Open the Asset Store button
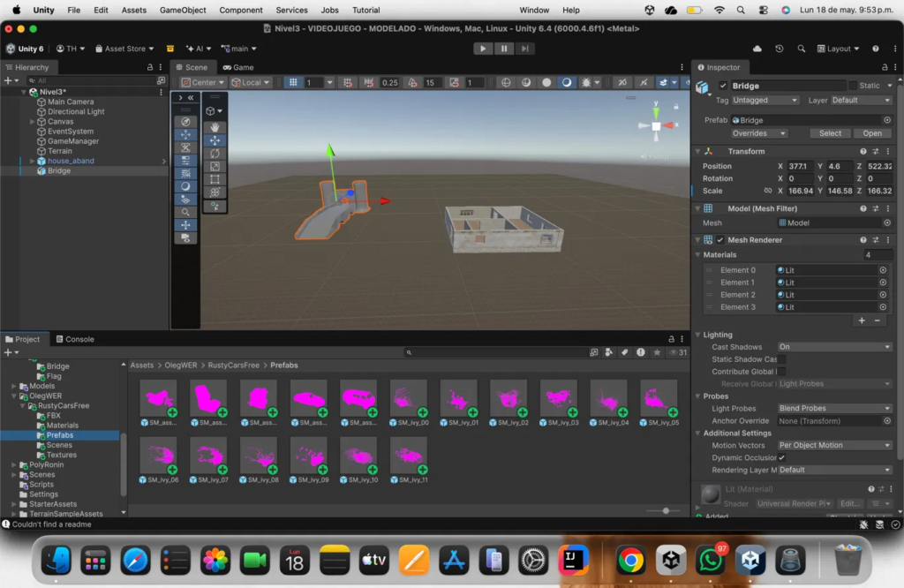This screenshot has height=588, width=904. [x=124, y=49]
